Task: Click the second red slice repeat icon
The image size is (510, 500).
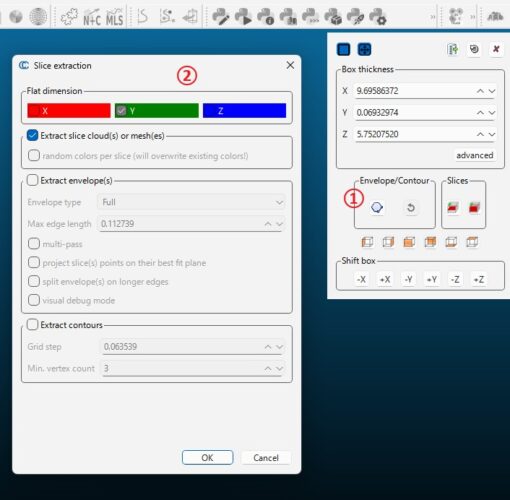Action: point(474,207)
